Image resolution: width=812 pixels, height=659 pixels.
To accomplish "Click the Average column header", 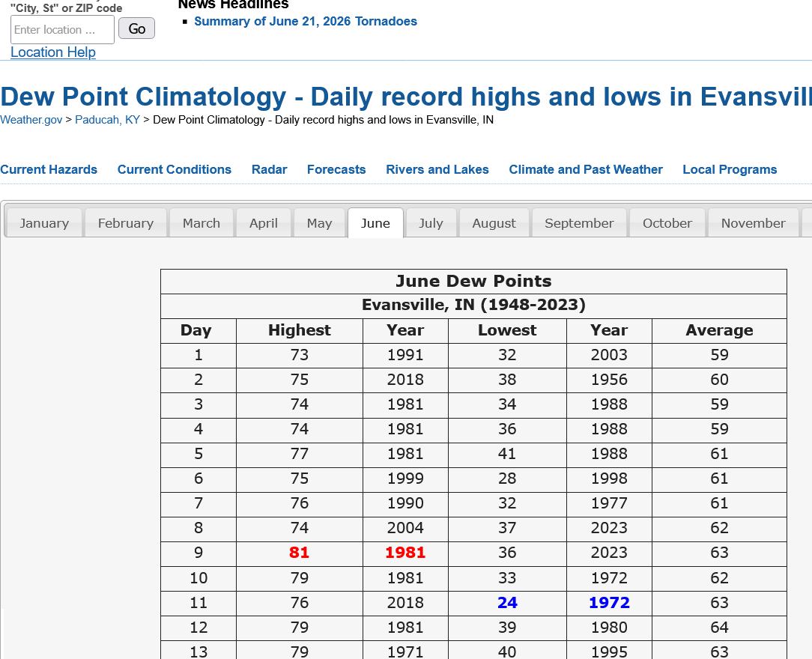I will [x=719, y=330].
